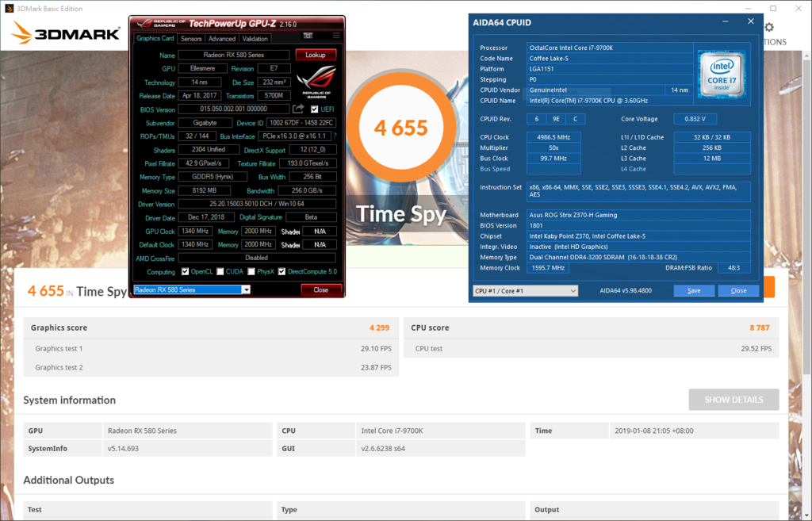This screenshot has height=521, width=812.
Task: Open the Advanced tab in GPU-Z
Action: tap(222, 39)
